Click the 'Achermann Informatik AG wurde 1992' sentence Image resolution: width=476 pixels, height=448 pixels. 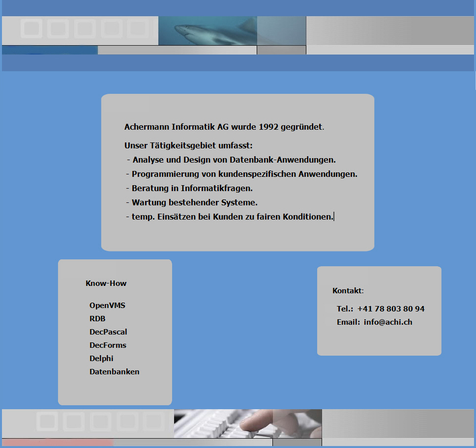[x=224, y=127]
